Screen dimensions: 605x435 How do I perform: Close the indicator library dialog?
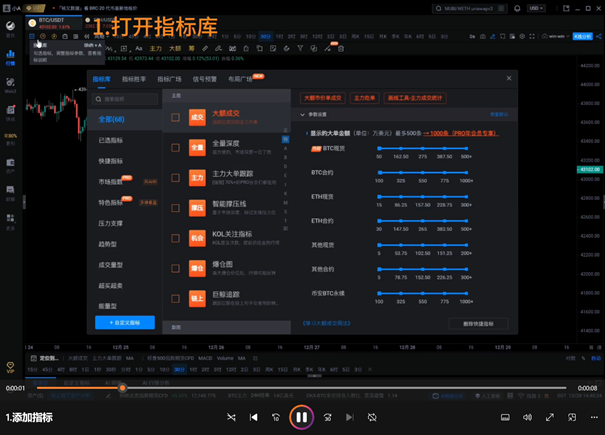coord(509,78)
